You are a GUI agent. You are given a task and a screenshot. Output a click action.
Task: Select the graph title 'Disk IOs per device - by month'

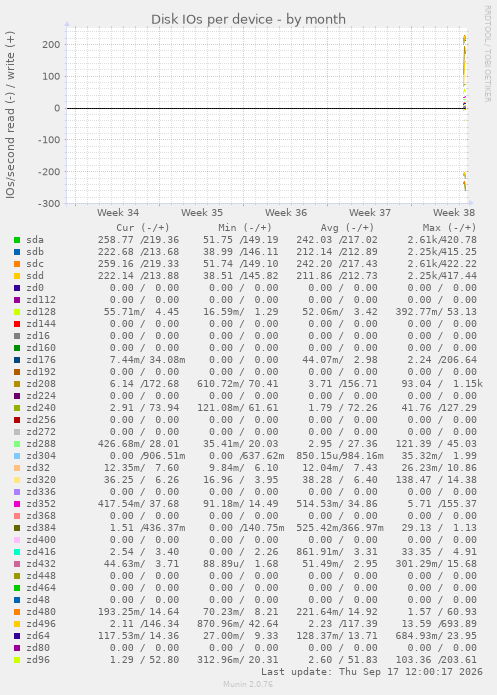[248, 20]
